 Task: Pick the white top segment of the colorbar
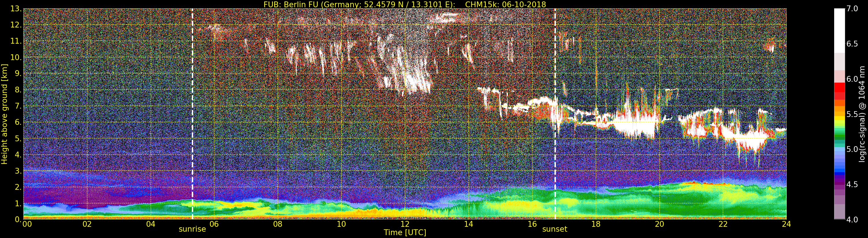click(839, 31)
